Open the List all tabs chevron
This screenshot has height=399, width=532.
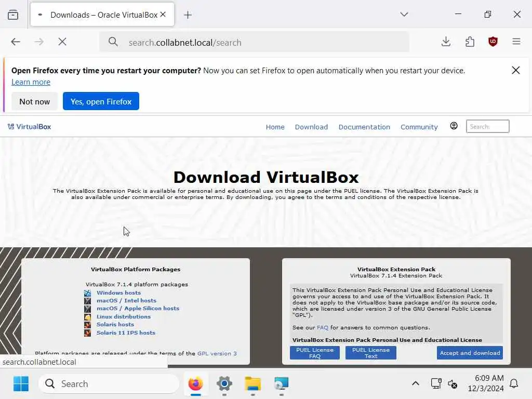[404, 14]
